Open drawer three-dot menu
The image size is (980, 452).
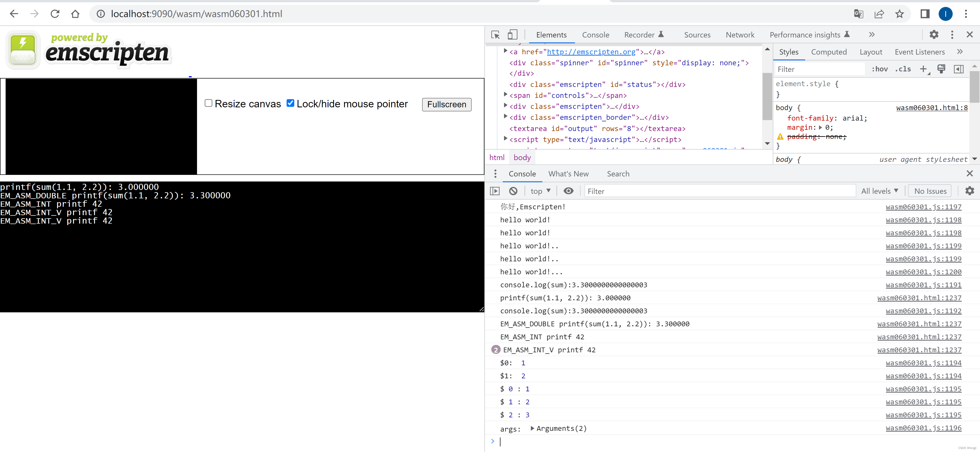click(x=495, y=174)
